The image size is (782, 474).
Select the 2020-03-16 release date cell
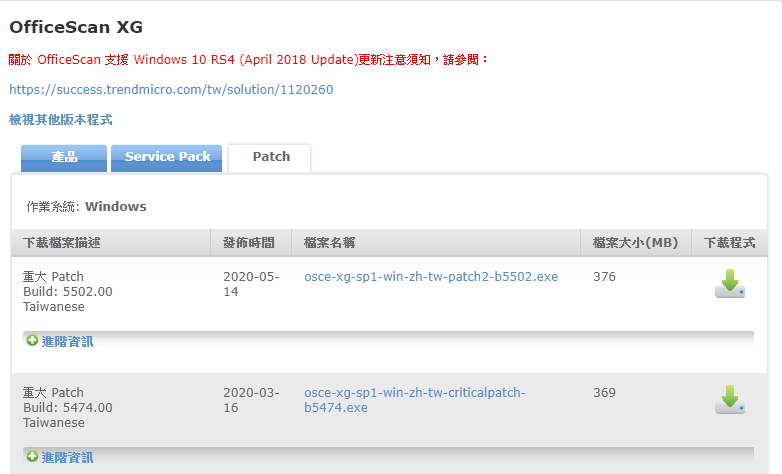pos(251,400)
